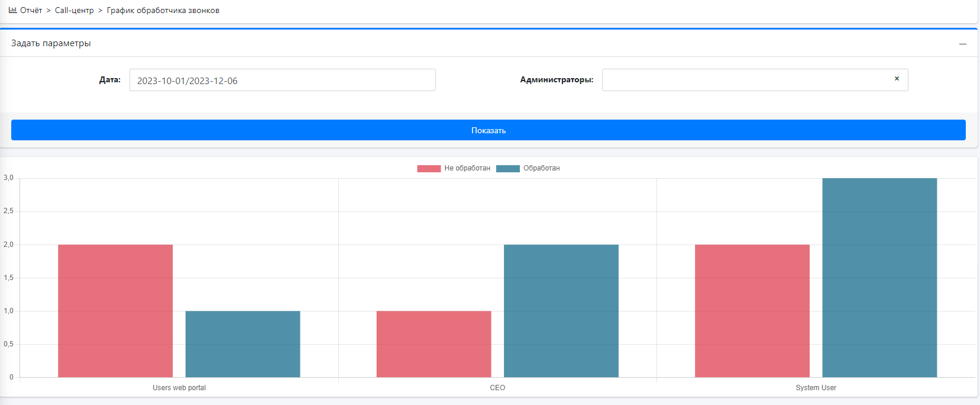This screenshot has width=980, height=405.
Task: Focus the Дата date range field
Action: click(x=282, y=81)
